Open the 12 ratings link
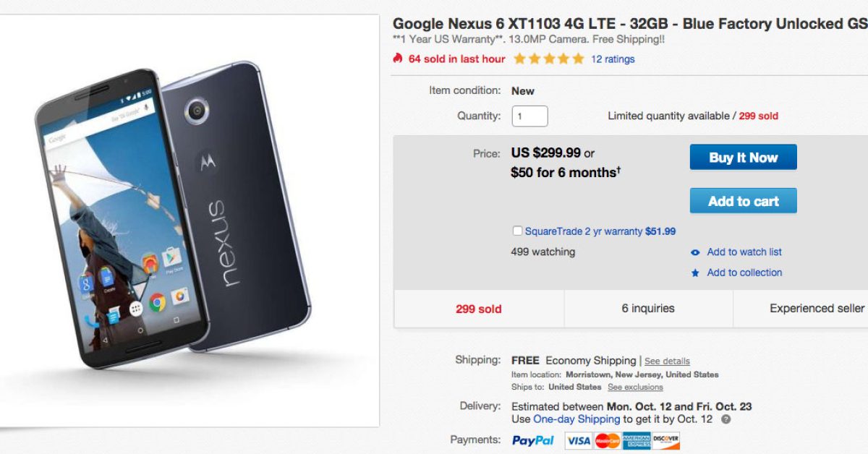Image resolution: width=868 pixels, height=454 pixels. pos(613,59)
